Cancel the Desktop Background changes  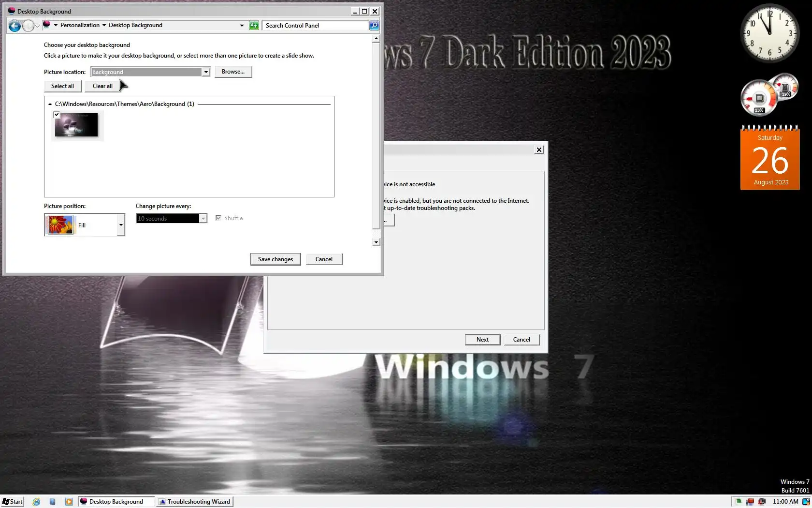tap(324, 259)
